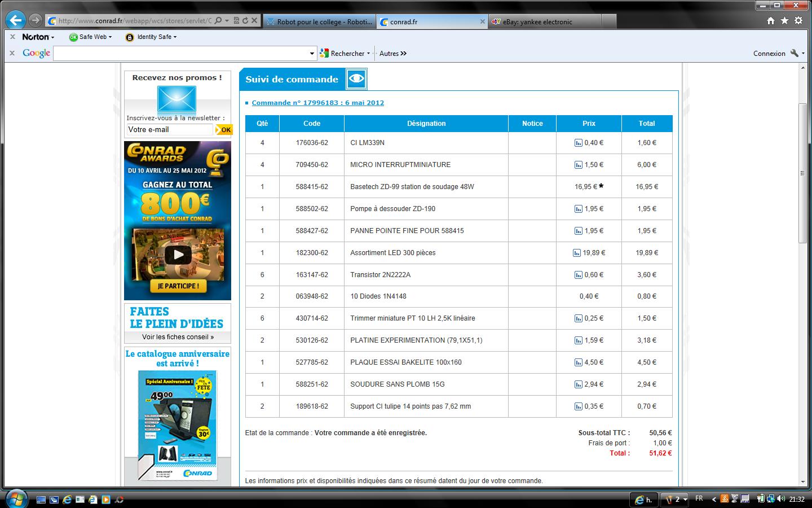
Task: Click price chart icon for Transistor 2N2222A
Action: [x=578, y=275]
